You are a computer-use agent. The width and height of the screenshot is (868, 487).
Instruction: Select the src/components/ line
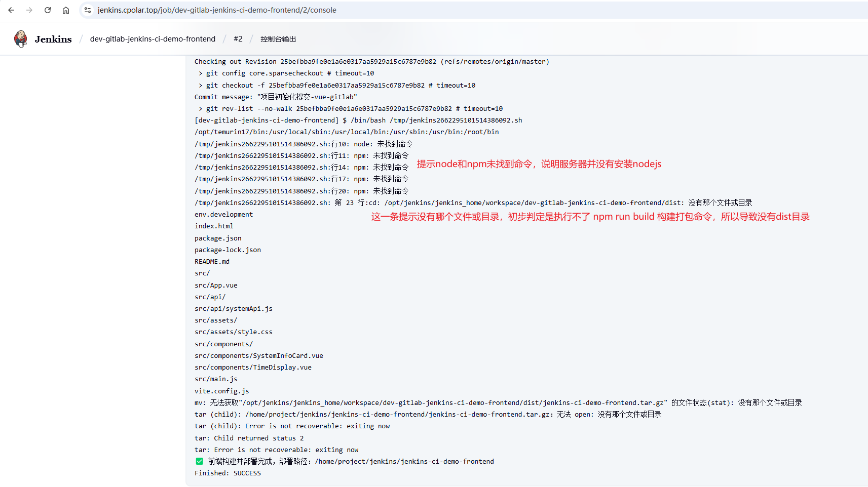pos(223,344)
